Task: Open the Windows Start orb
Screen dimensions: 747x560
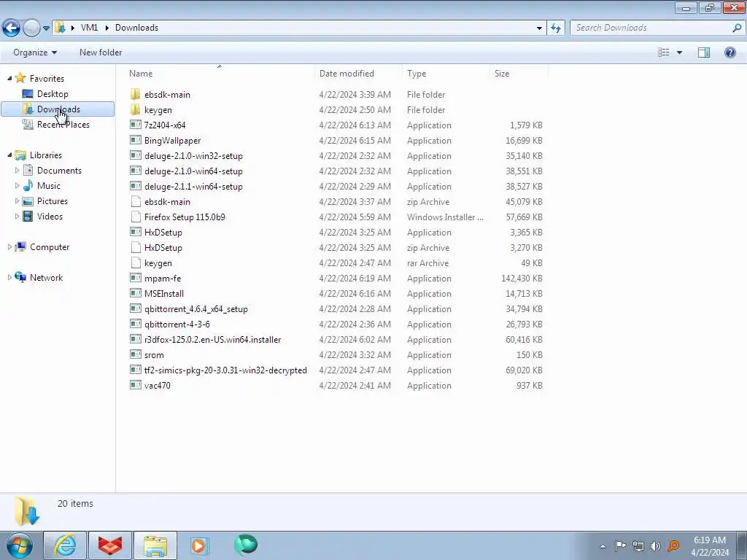Action: pos(20,545)
